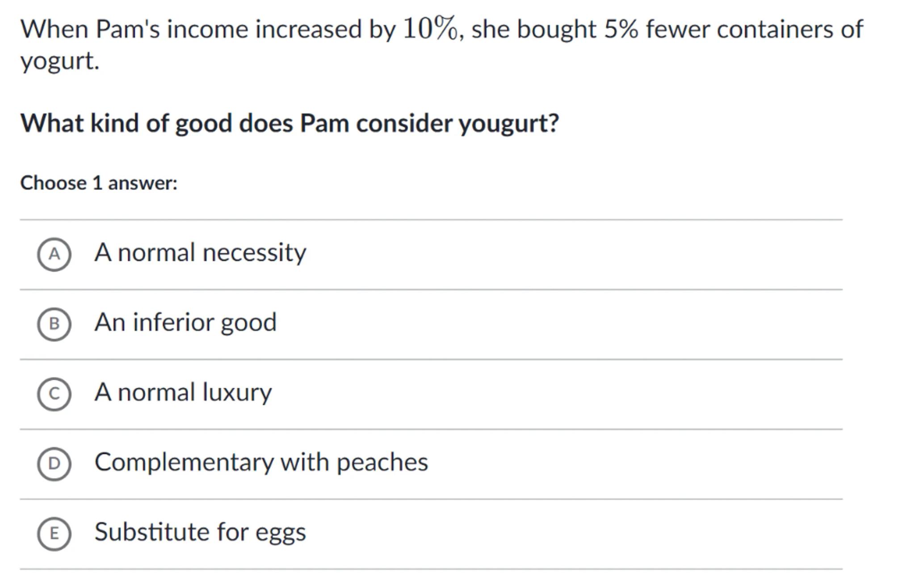Click the word "Pam's" in the passage

point(128,29)
